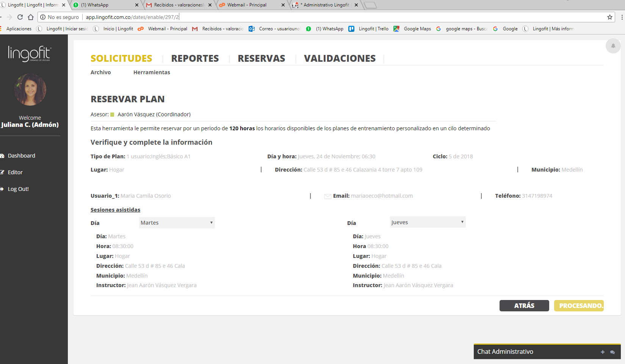This screenshot has height=364, width=625.
Task: Switch to the VALIDACIONES tab
Action: click(340, 58)
